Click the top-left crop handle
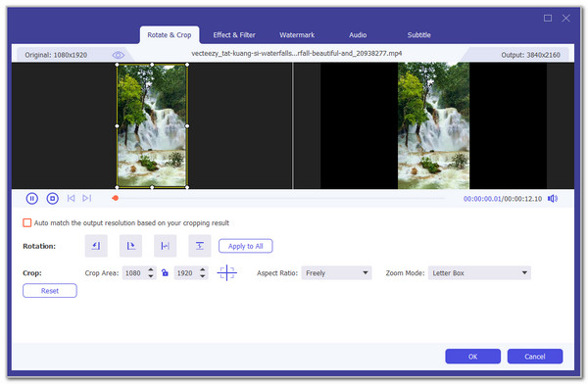Screen dimensions: 588x384 click(118, 65)
